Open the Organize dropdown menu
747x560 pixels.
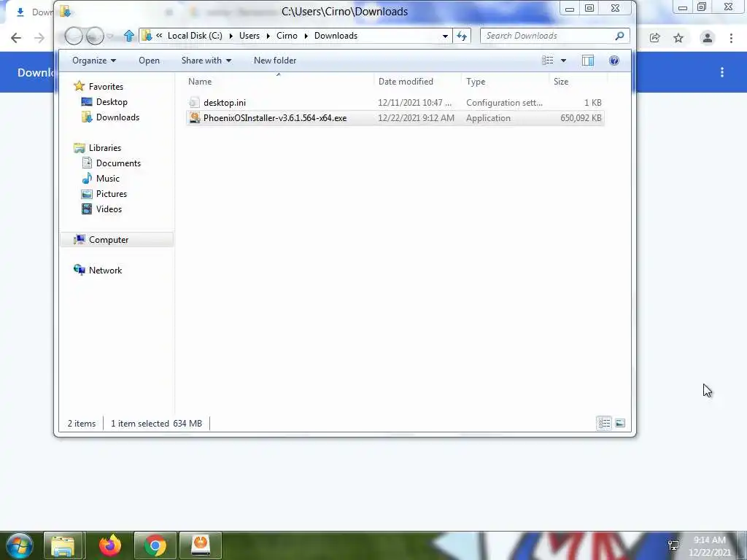(x=94, y=61)
